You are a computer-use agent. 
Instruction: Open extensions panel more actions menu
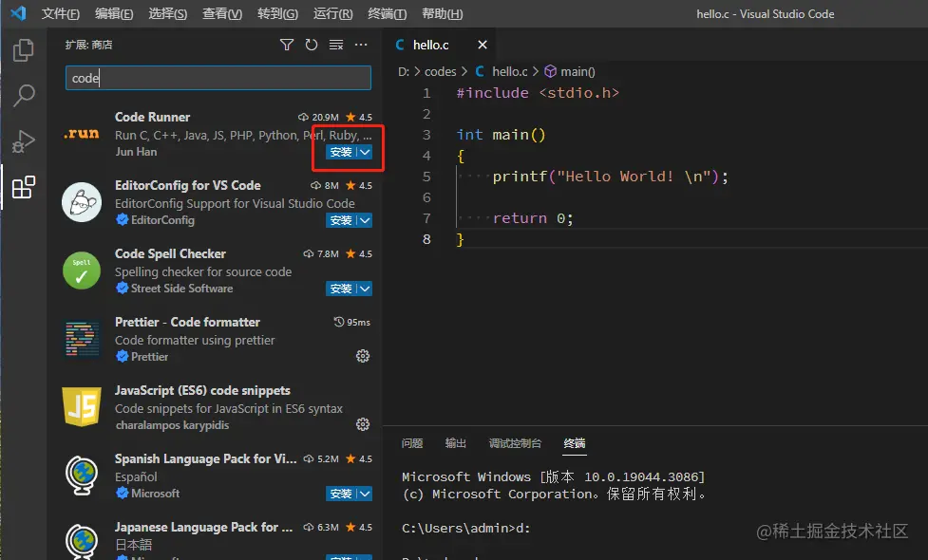361,45
